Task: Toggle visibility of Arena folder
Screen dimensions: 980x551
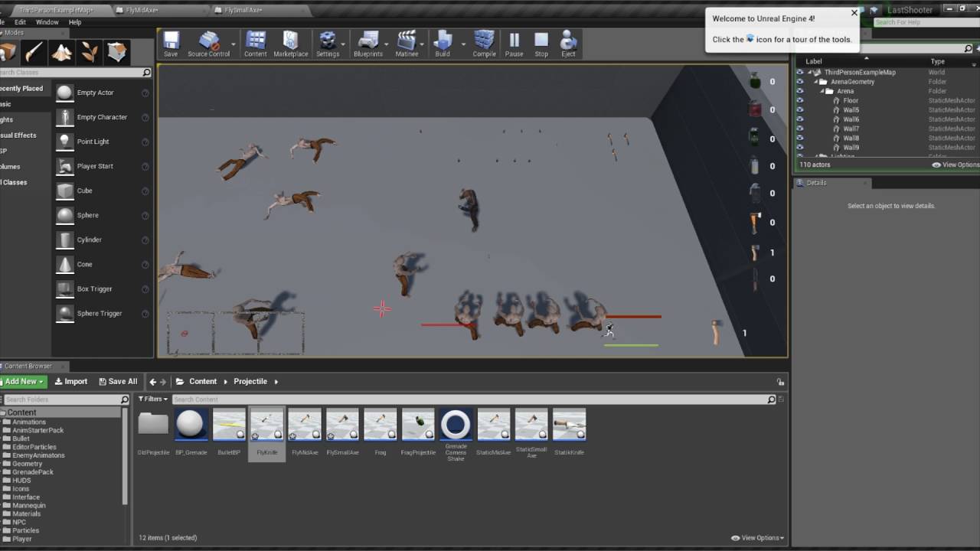Action: click(x=800, y=91)
